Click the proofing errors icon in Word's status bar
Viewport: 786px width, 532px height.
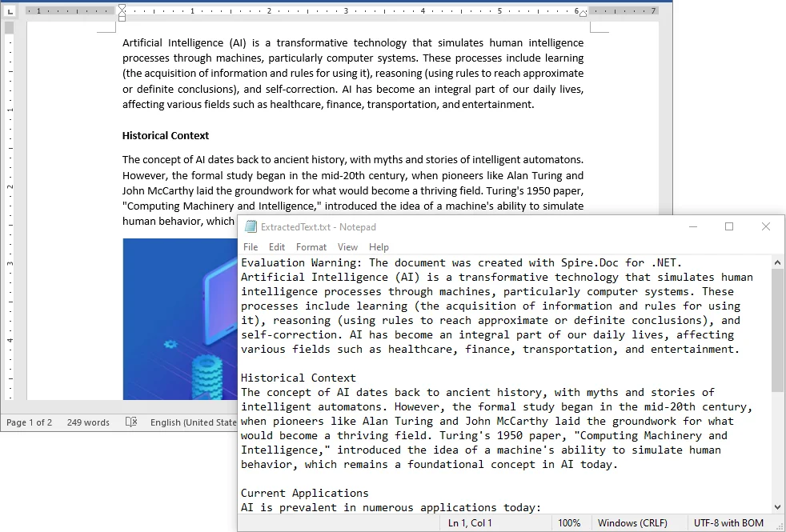(131, 422)
